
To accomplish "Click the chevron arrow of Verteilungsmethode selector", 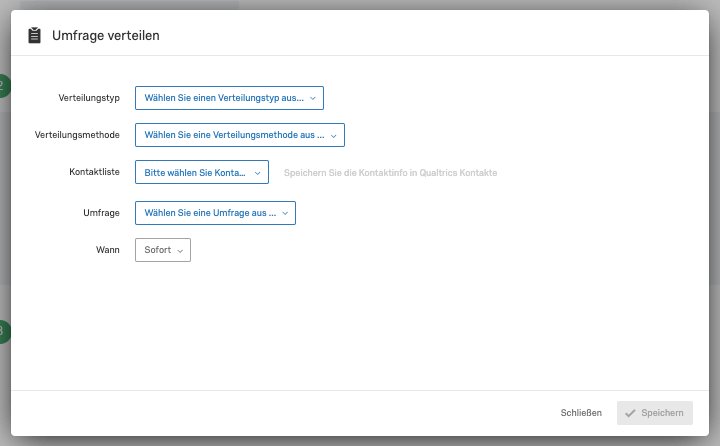I will (334, 135).
